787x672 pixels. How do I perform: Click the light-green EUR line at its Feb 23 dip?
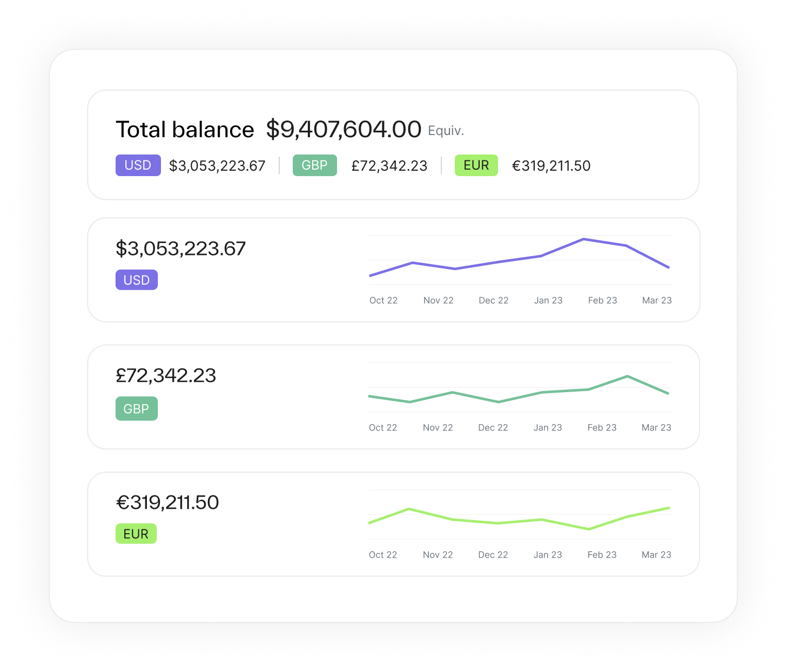coord(588,530)
